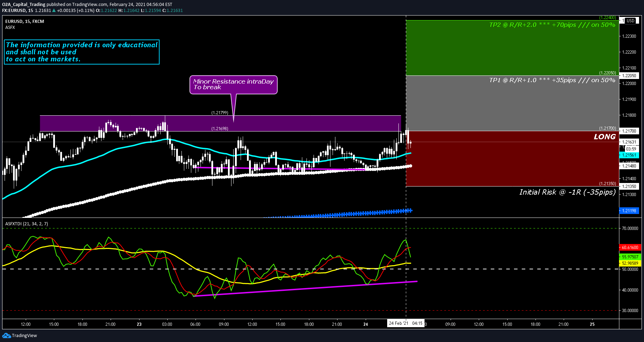Select the purple resistance rectangle

220,123
